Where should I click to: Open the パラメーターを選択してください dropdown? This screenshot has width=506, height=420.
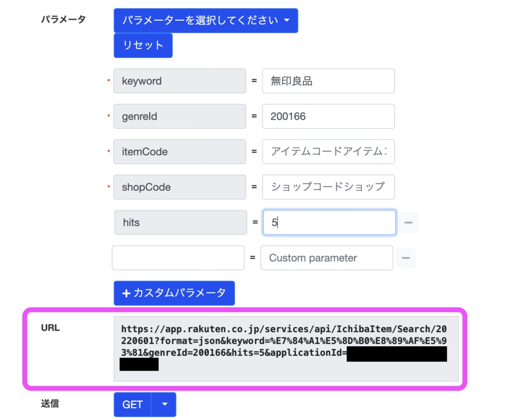coord(206,21)
